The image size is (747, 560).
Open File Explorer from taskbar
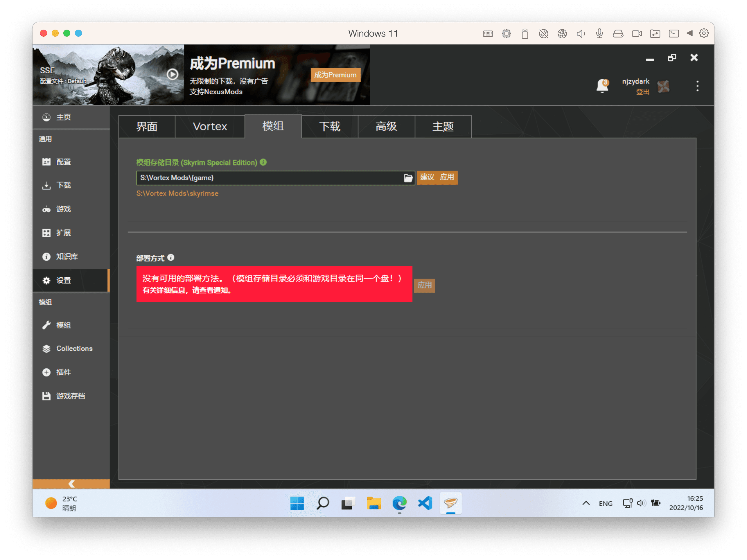coord(373,503)
